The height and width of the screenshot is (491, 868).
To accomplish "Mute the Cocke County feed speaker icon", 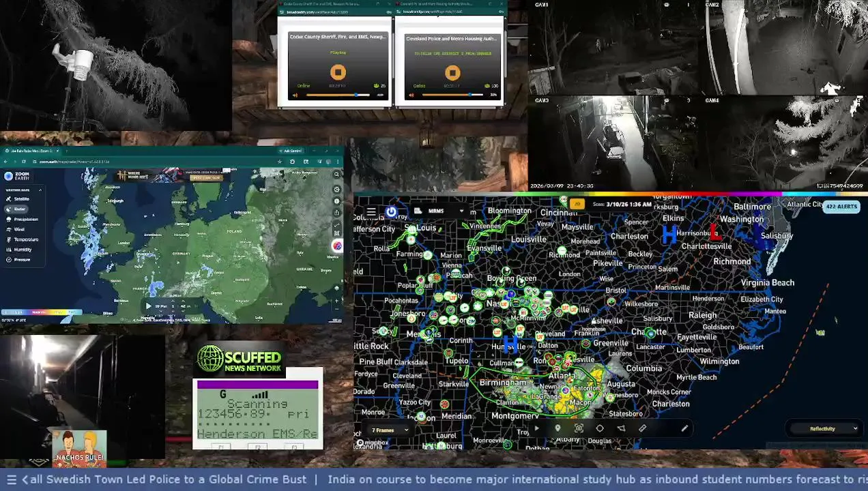I will pos(295,95).
